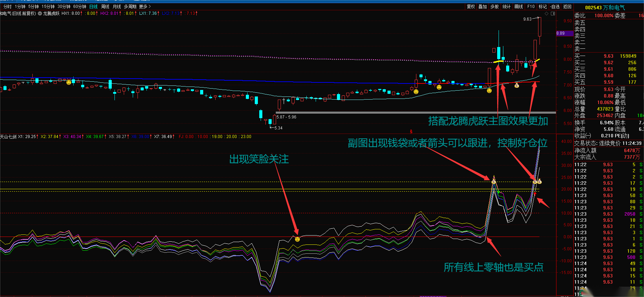Click the 总量 437823 value
Viewport: 644px width, 297px height.
[605, 109]
